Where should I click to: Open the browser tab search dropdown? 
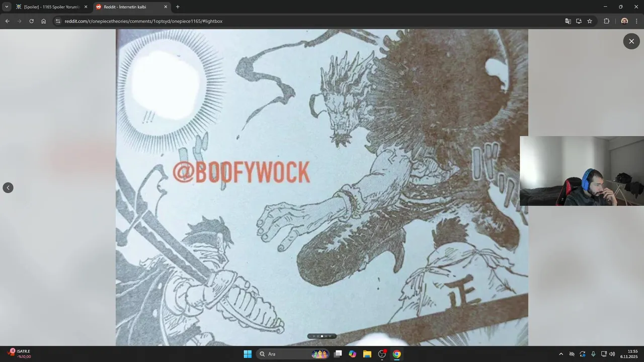[7, 7]
